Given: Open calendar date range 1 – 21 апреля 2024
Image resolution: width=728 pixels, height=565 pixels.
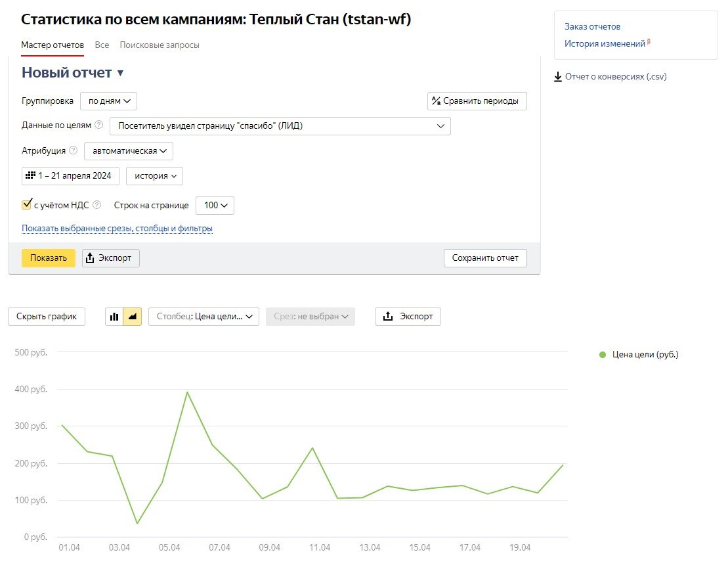Looking at the screenshot, I should tap(70, 176).
